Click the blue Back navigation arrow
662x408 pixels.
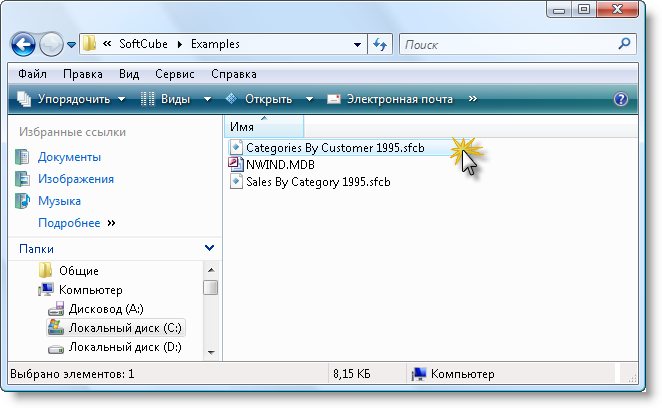click(26, 45)
